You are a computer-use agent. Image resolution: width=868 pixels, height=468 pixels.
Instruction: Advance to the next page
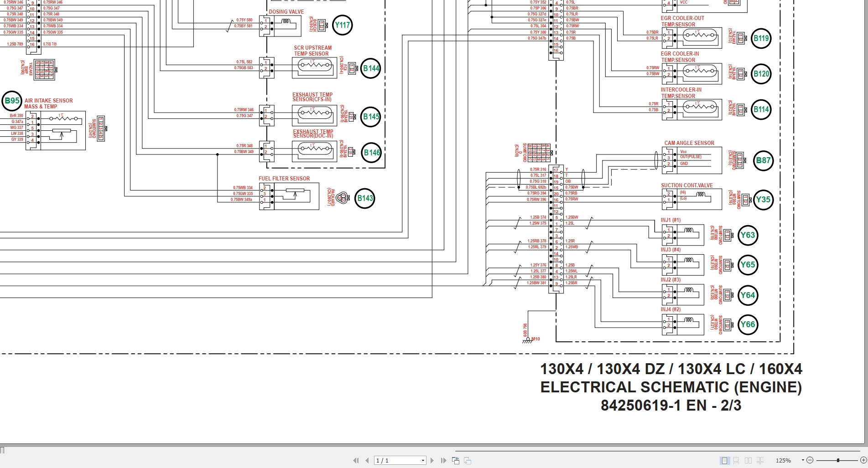pos(432,460)
